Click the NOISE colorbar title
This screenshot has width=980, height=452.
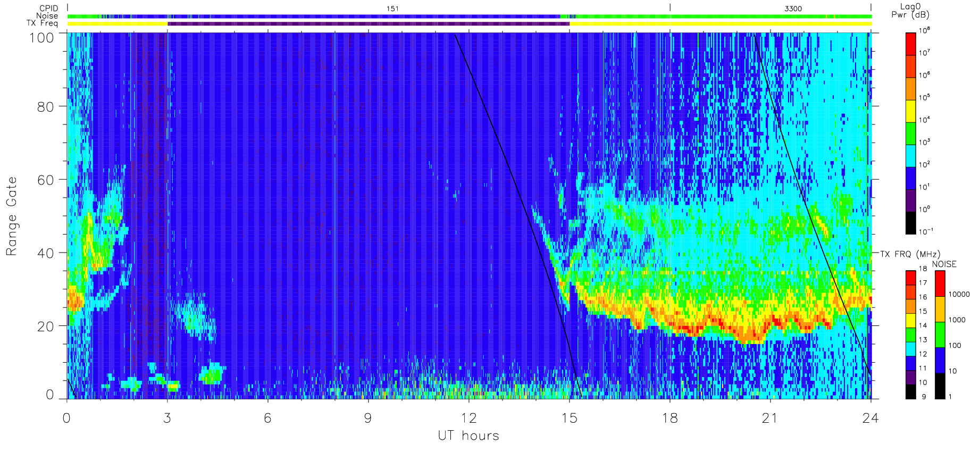click(x=944, y=264)
